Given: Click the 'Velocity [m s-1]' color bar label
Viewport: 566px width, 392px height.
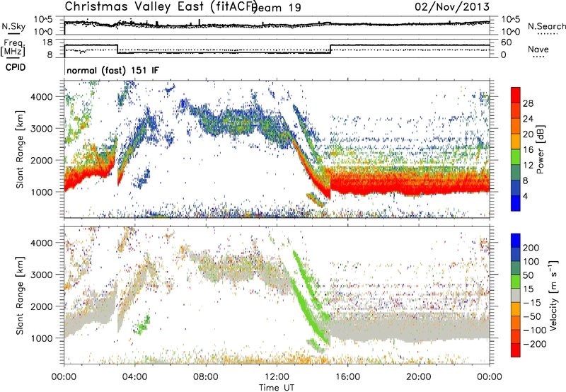Looking at the screenshot, I should click(x=553, y=295).
